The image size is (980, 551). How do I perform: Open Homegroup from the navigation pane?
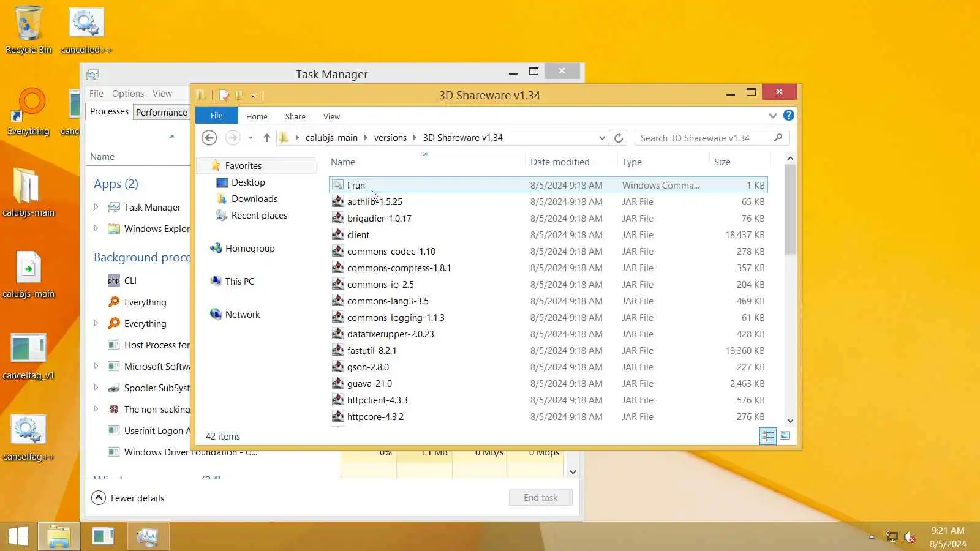click(x=250, y=249)
